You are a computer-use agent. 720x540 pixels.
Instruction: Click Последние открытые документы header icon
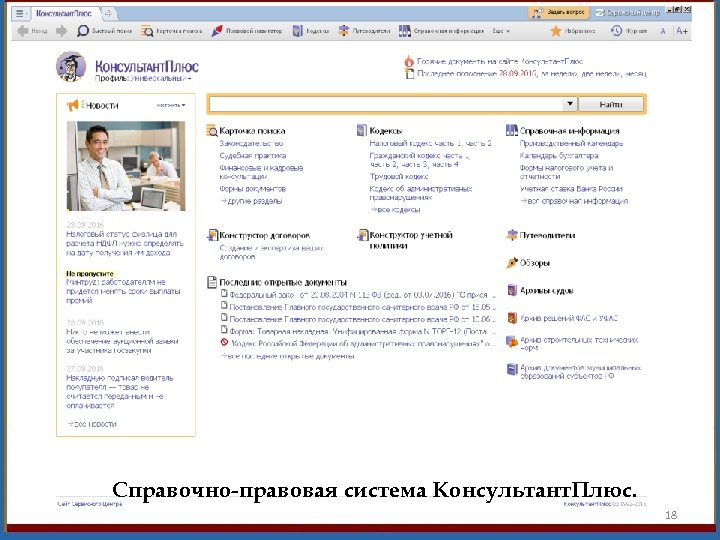[x=212, y=282]
